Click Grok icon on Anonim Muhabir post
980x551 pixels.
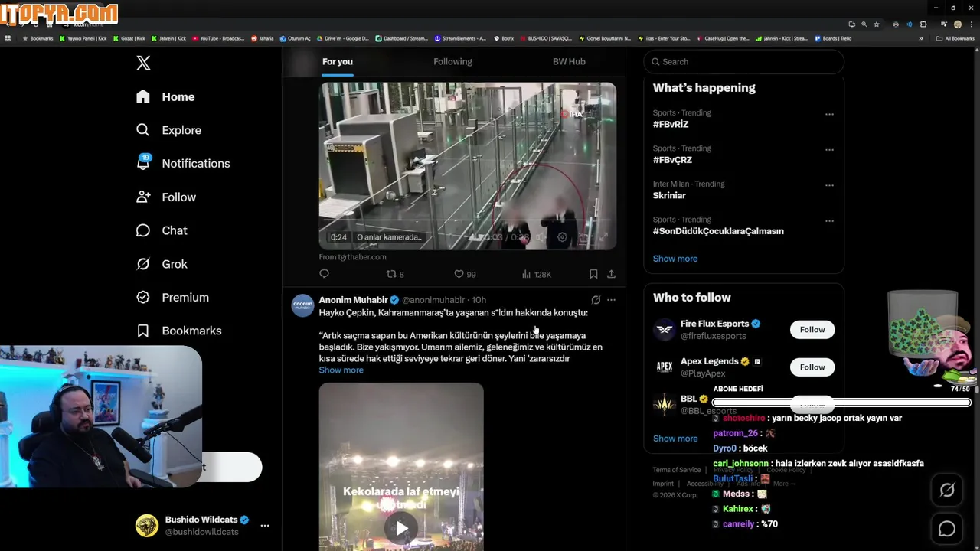coord(596,300)
